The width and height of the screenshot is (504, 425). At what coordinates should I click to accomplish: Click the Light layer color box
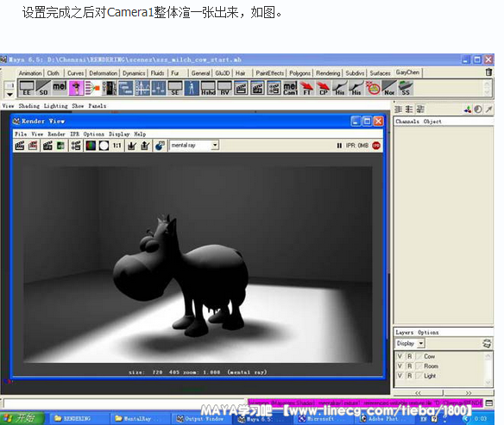pos(419,376)
